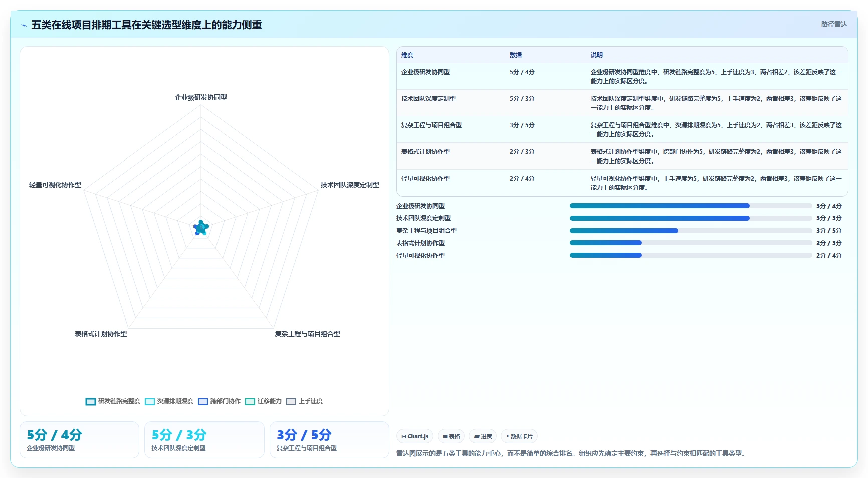Click the 轻量可视化协作型 table row name

click(425, 179)
